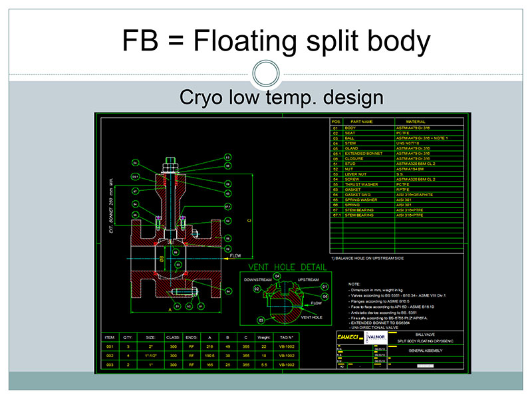Viewport: 532px width, 399px height.
Task: Click the 'Weight' column header
Action: tap(263, 337)
